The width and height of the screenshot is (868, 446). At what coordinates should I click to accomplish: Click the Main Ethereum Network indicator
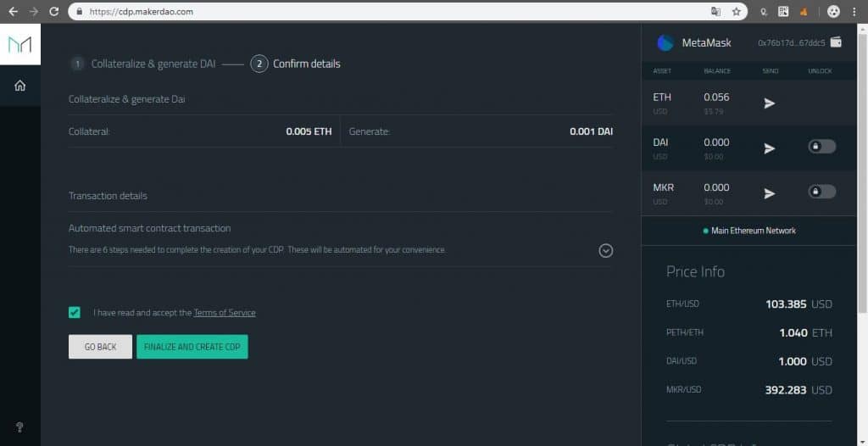tap(749, 231)
